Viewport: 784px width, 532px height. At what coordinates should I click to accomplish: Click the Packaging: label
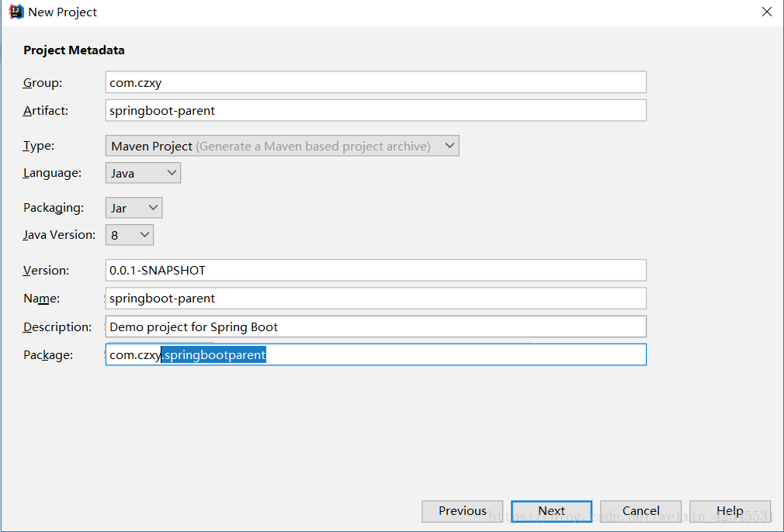coord(54,208)
